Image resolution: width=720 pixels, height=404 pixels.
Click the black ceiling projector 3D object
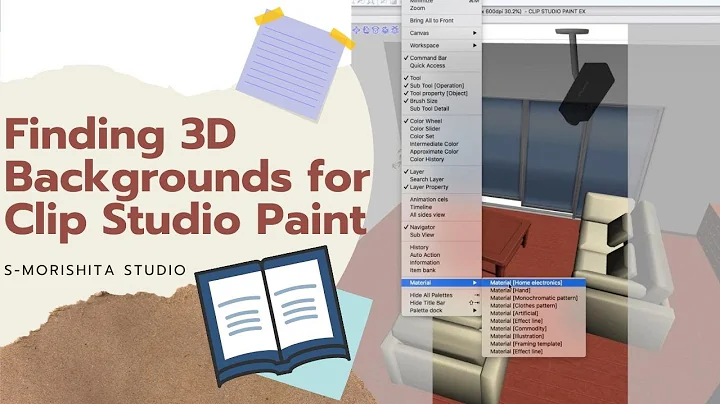tap(586, 92)
